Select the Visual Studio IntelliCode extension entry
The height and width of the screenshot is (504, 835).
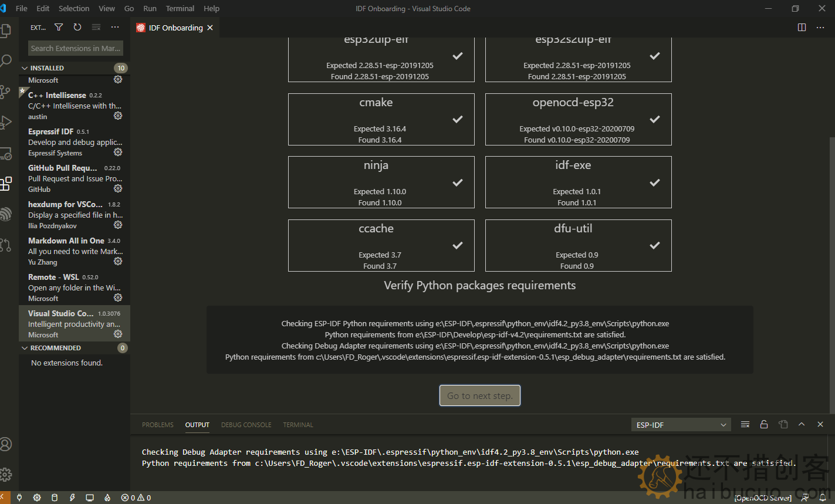[75, 323]
